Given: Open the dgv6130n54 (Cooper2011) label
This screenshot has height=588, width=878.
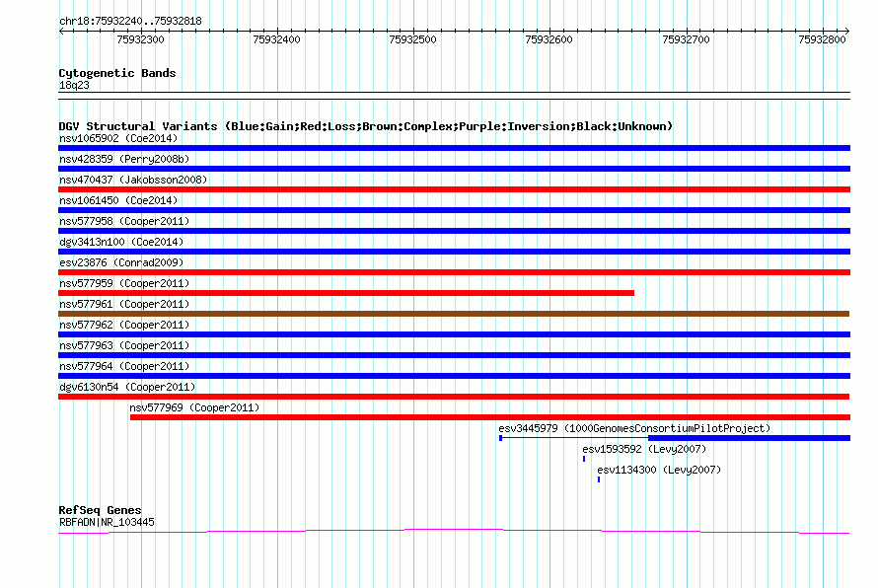Looking at the screenshot, I should tap(127, 387).
